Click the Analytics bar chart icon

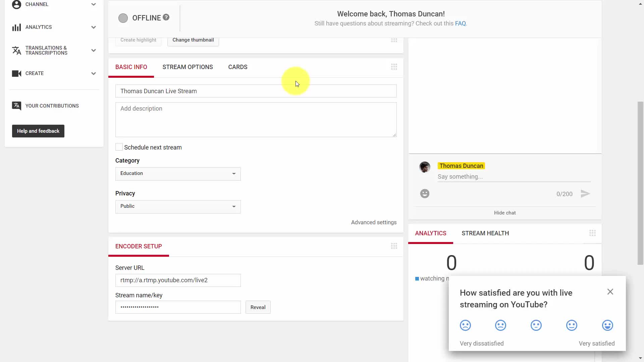(16, 27)
